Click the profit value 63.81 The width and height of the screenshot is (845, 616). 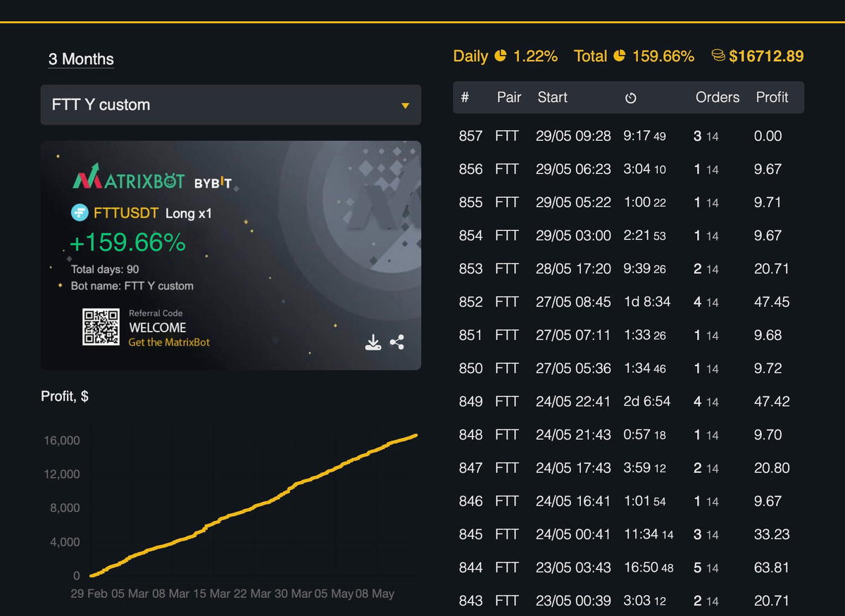[772, 567]
